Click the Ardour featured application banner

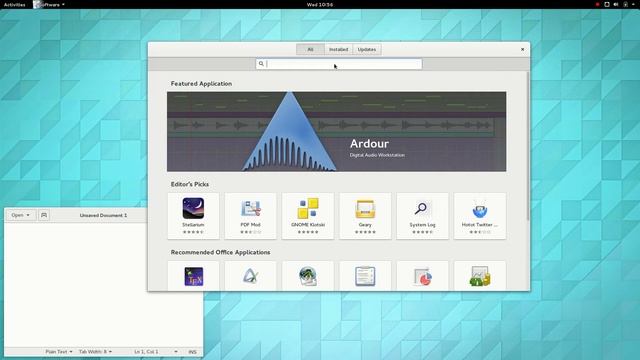(336, 131)
